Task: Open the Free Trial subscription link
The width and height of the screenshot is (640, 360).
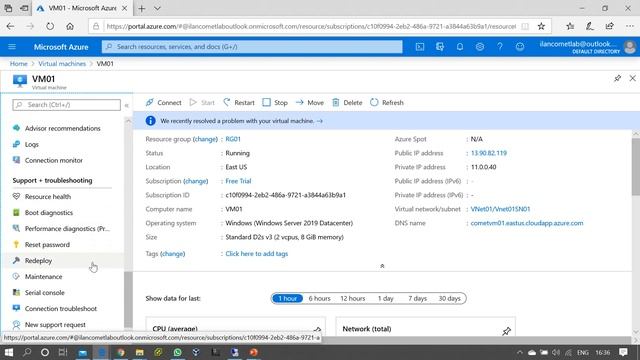Action: [x=238, y=181]
